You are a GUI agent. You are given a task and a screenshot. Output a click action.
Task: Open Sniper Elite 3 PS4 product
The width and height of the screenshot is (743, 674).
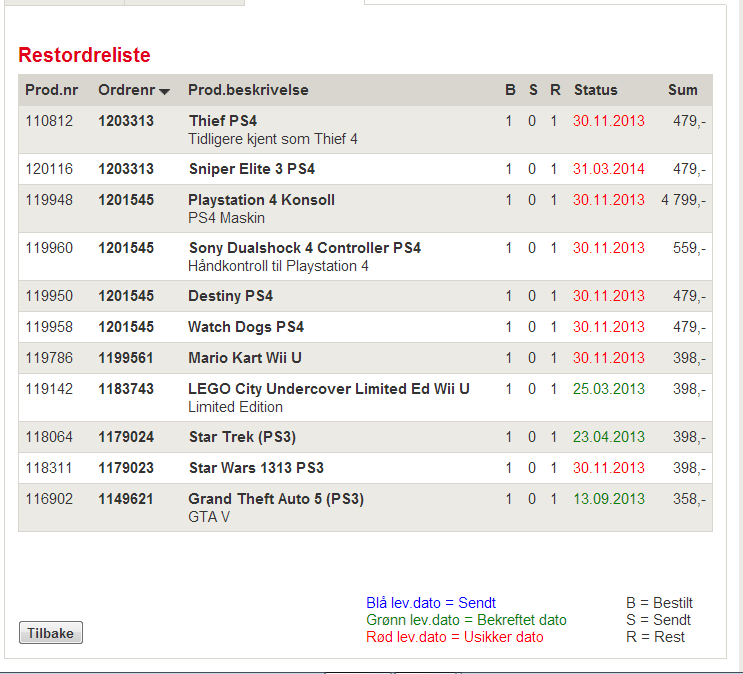[252, 169]
